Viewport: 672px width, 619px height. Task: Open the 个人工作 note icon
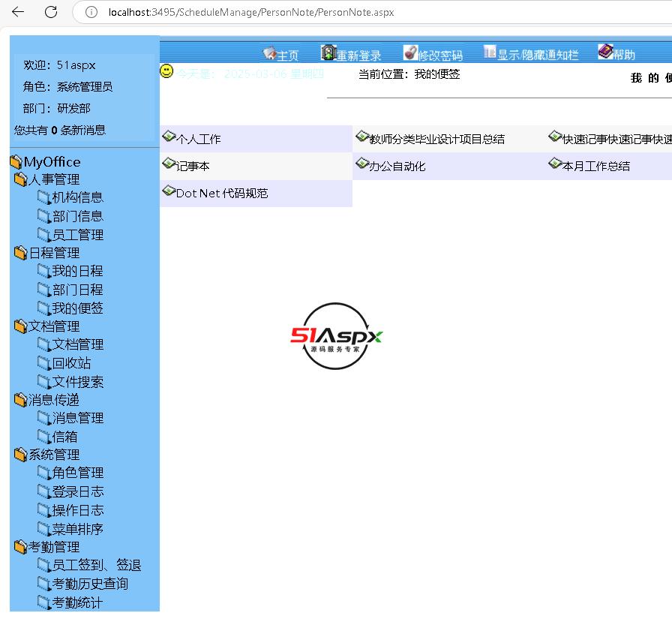click(169, 137)
